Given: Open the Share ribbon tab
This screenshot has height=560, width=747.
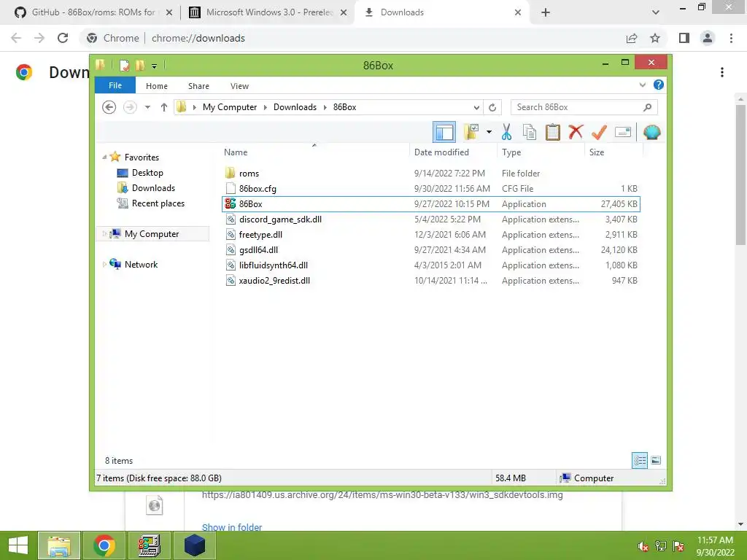Looking at the screenshot, I should click(198, 86).
